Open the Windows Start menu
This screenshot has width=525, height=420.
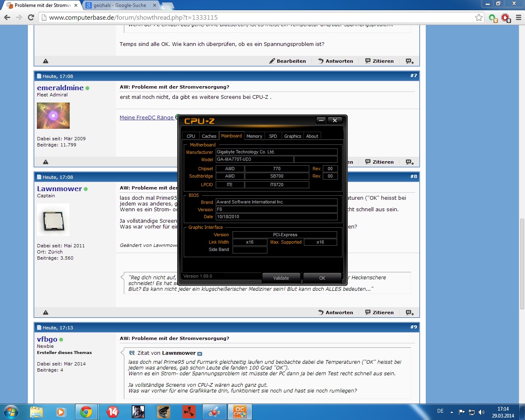click(x=11, y=412)
